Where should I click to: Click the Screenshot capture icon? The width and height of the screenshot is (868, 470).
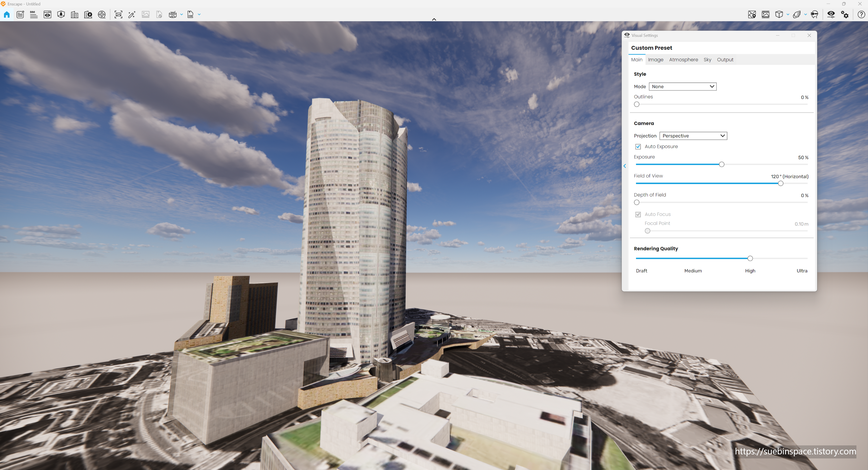[118, 14]
